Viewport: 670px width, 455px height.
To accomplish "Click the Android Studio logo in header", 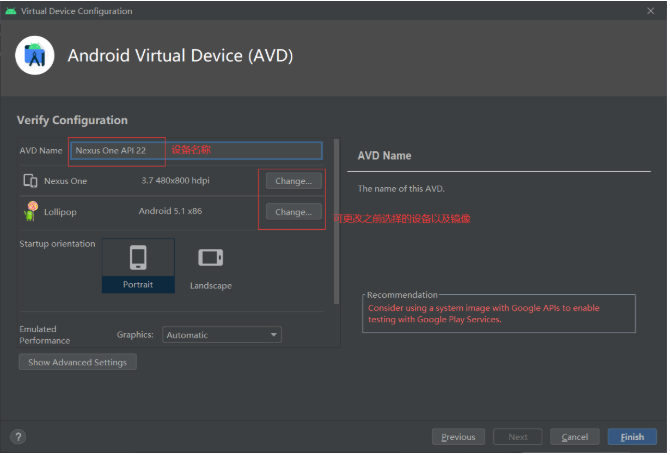I will point(35,56).
